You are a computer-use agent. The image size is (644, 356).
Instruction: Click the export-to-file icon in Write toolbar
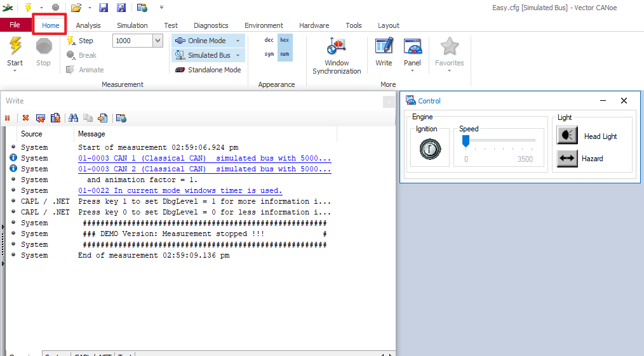[x=103, y=118]
